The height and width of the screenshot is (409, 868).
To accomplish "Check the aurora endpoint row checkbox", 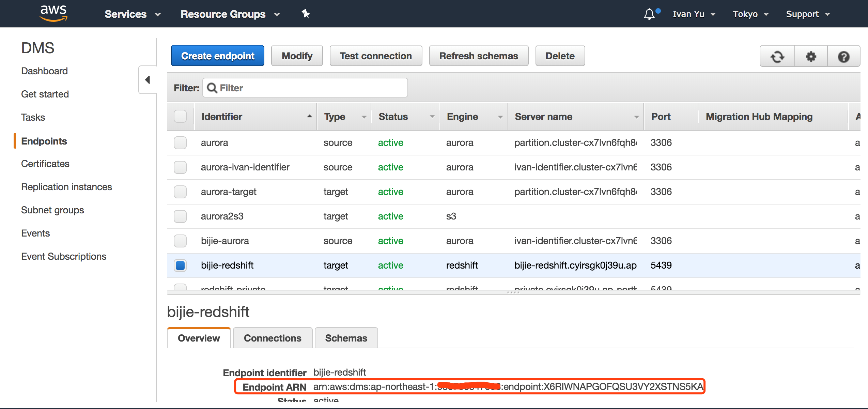I will [180, 143].
